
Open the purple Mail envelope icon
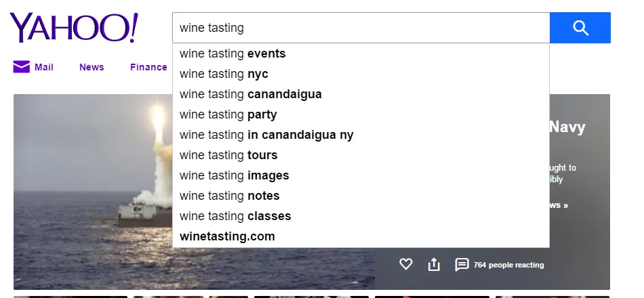pos(22,67)
